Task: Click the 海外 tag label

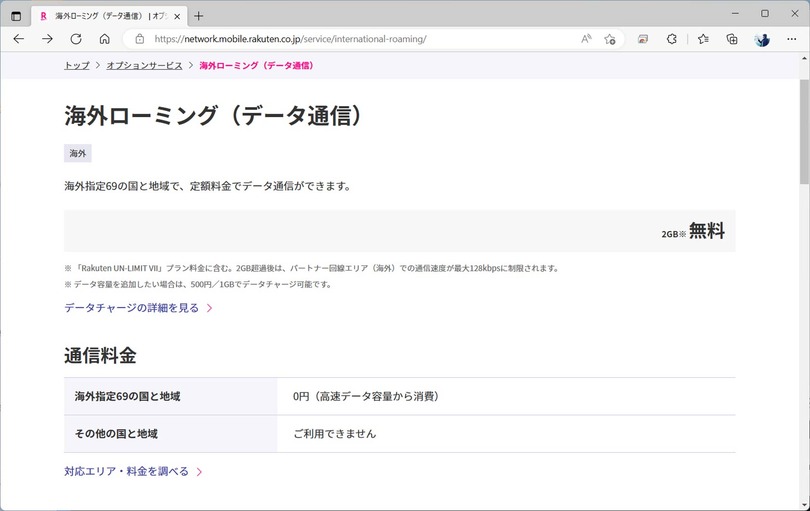Action: (77, 153)
